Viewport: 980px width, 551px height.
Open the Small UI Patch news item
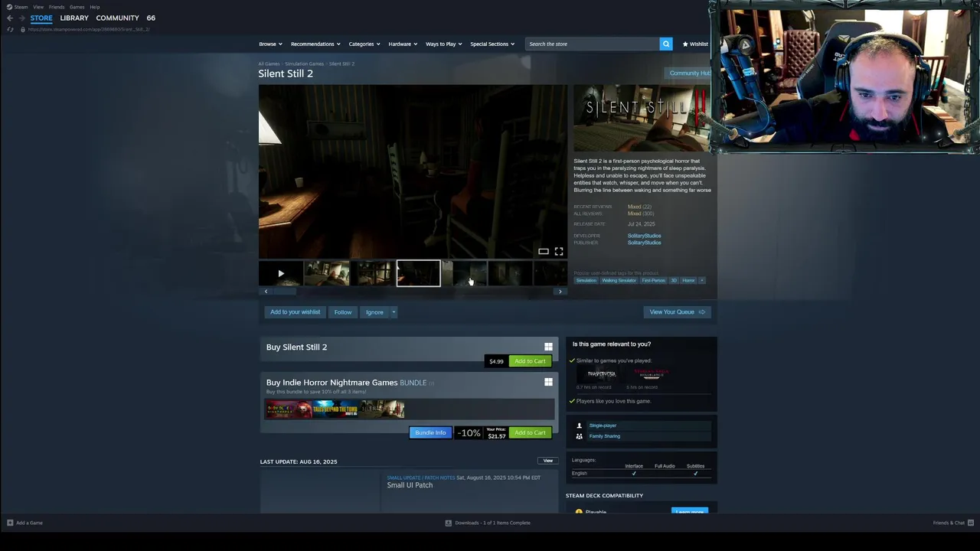coord(410,485)
